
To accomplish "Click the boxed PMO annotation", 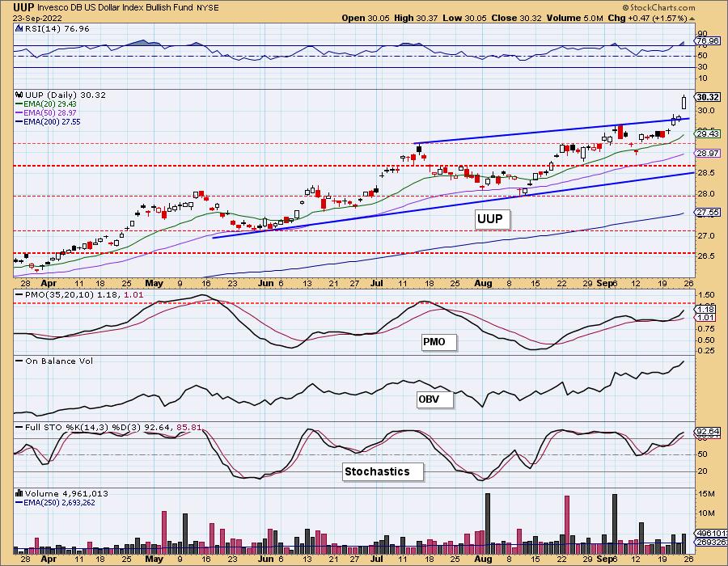I will pos(438,342).
